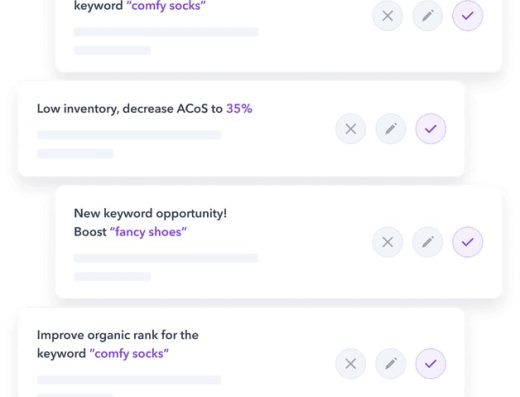Image resolution: width=520 pixels, height=397 pixels.
Task: Reject the bottom organic rank suggestion
Action: point(351,364)
